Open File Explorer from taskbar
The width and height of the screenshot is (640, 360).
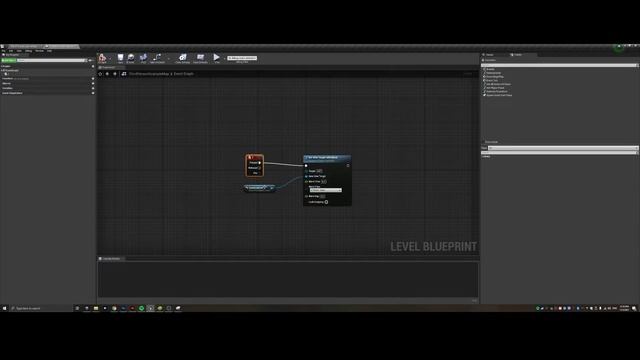(x=96, y=308)
